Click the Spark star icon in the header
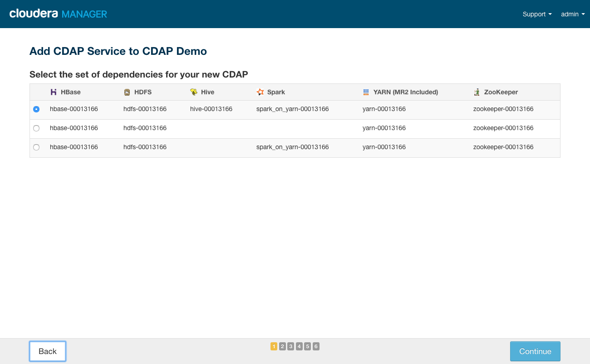Image resolution: width=590 pixels, height=364 pixels. tap(260, 92)
